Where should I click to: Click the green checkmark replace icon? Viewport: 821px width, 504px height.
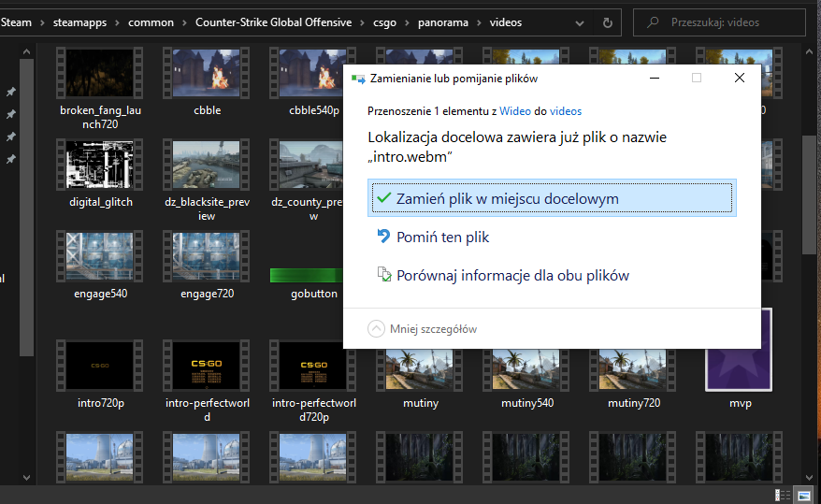[x=383, y=198]
